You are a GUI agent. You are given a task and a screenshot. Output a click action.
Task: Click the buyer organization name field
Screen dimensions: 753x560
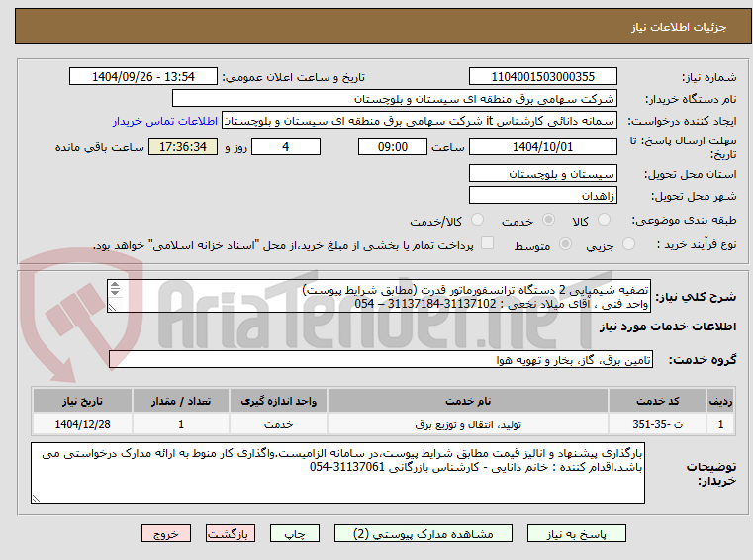tap(394, 99)
